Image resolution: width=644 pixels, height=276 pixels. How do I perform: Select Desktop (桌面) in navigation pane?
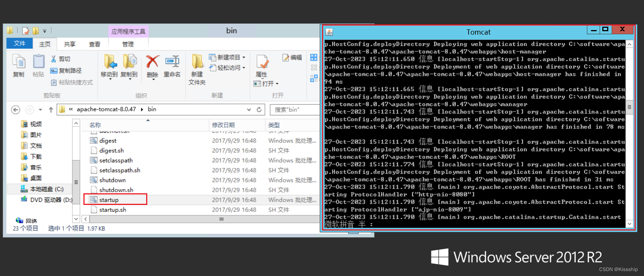[x=32, y=178]
